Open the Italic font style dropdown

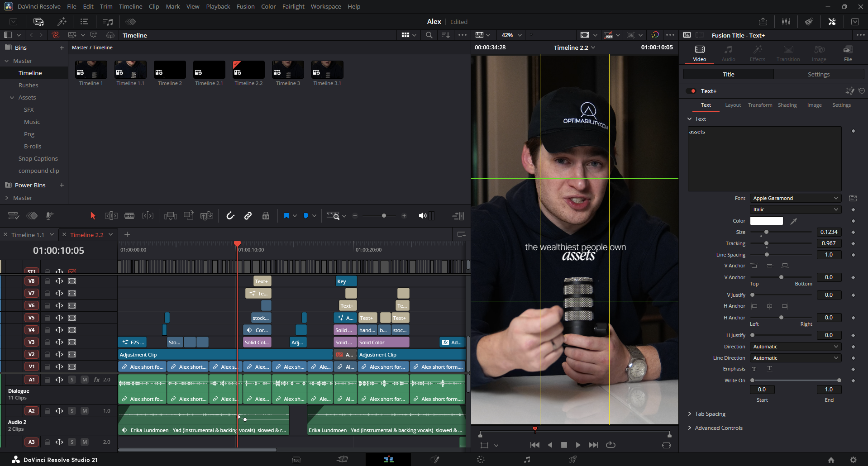(796, 209)
